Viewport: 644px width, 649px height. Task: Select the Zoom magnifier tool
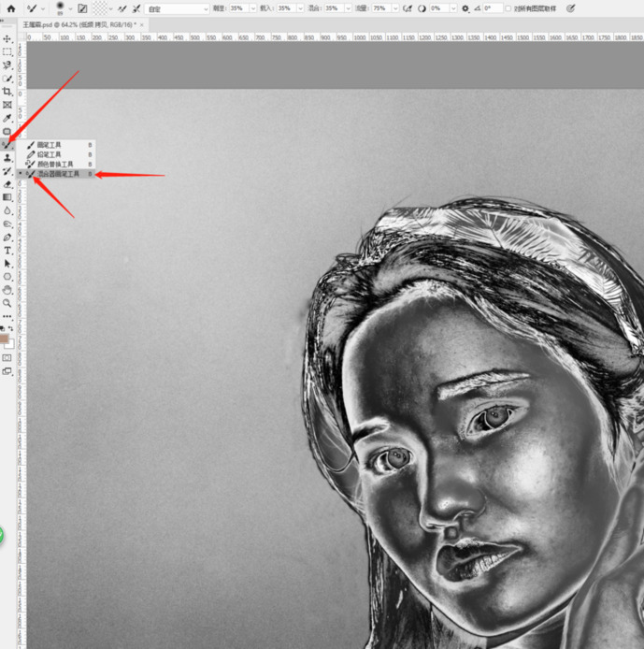[7, 303]
